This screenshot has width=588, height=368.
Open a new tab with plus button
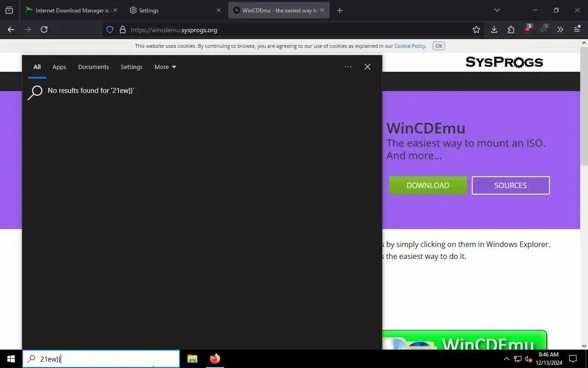point(340,10)
